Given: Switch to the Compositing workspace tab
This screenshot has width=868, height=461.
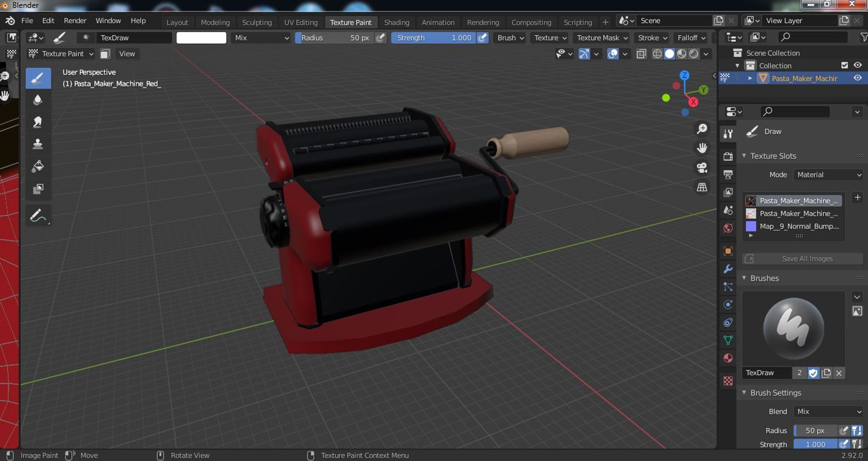Looking at the screenshot, I should point(531,22).
